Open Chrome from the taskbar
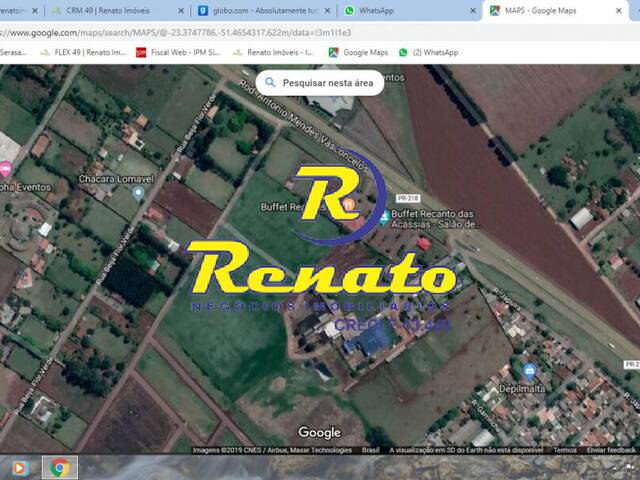This screenshot has width=640, height=480. [x=60, y=468]
